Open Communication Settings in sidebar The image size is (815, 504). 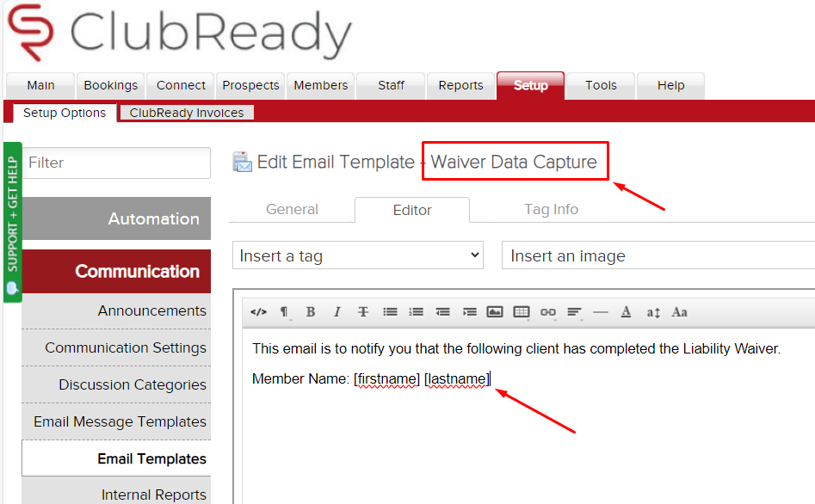pyautogui.click(x=116, y=347)
